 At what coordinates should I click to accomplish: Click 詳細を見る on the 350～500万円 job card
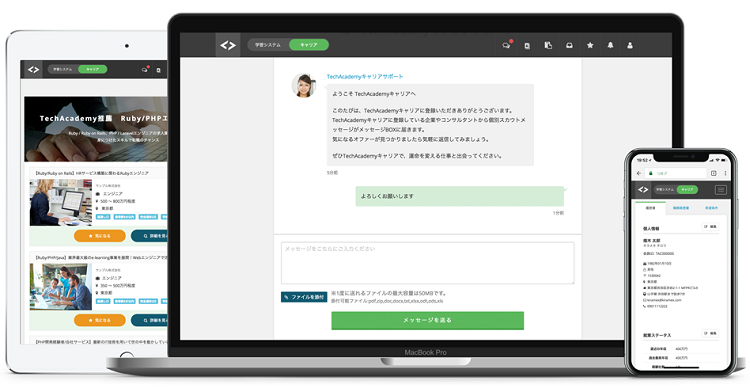point(149,320)
